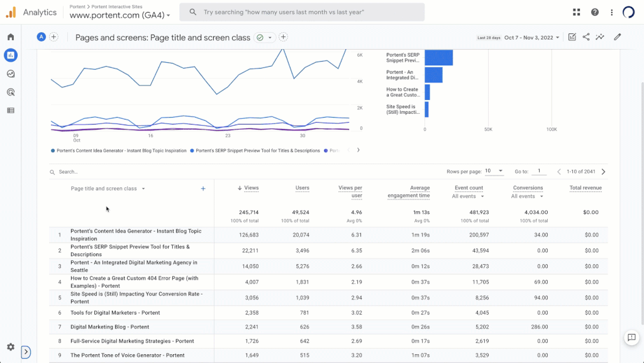Open the account avatar icon
Screen dimensions: 644x363
tap(629, 13)
